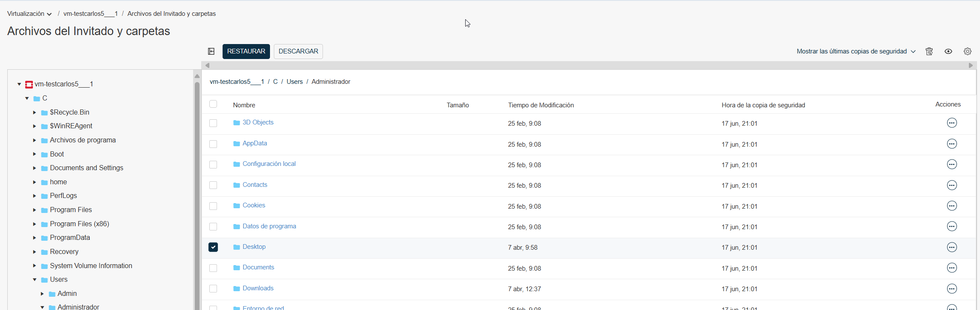Viewport: 980px width, 310px height.
Task: Go to Users in path breadcrumb
Action: (x=294, y=82)
